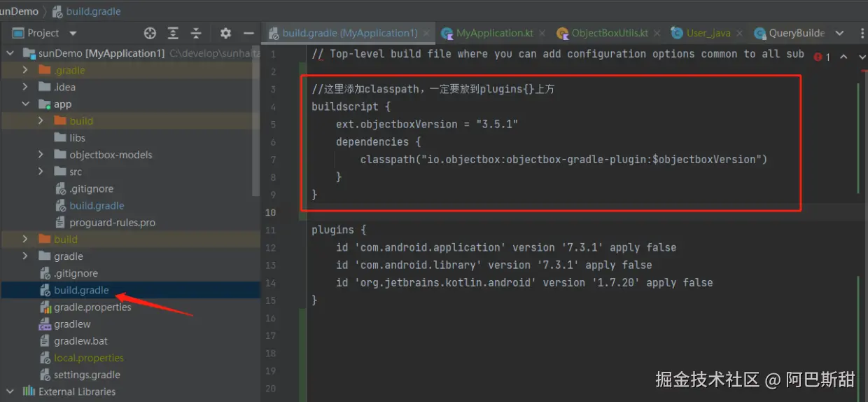The image size is (868, 402).
Task: Go to next highlighted error arrow
Action: click(860, 57)
